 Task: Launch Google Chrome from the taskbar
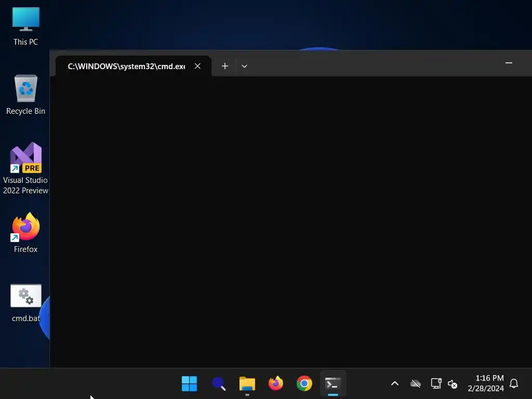tap(304, 384)
